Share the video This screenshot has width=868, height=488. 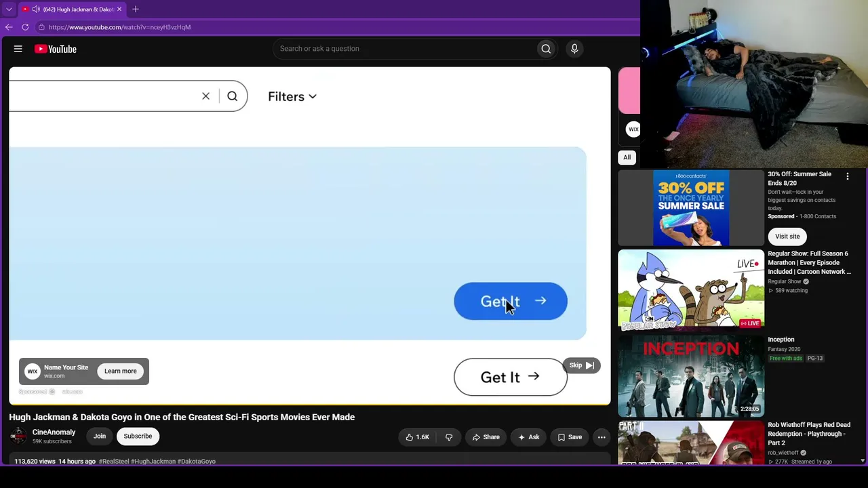tap(486, 437)
